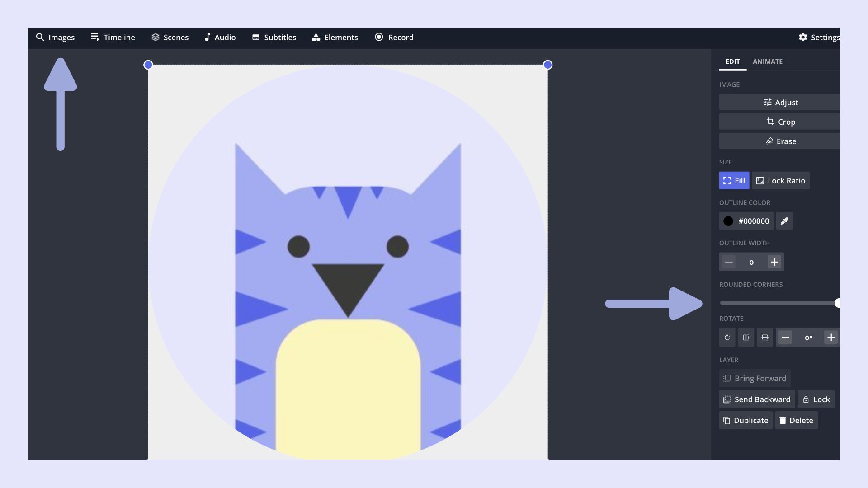
Task: Open the Subtitles menu
Action: click(274, 38)
